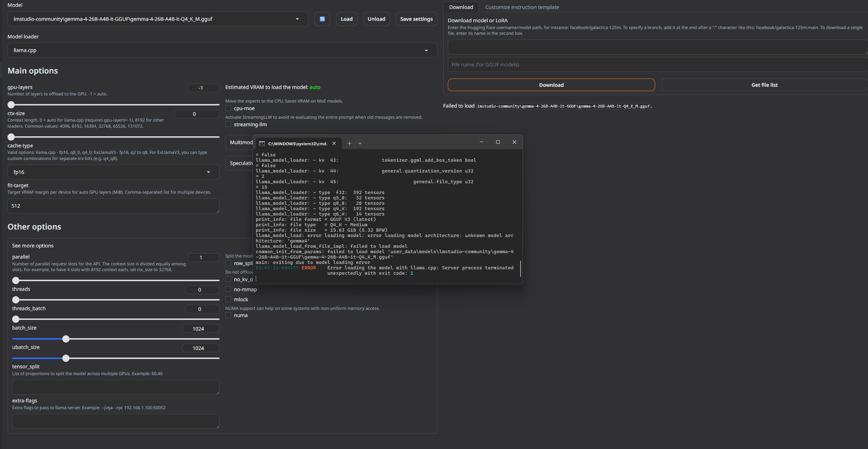Expand the Model selection dropdown
This screenshot has height=449, width=868.
click(x=297, y=19)
